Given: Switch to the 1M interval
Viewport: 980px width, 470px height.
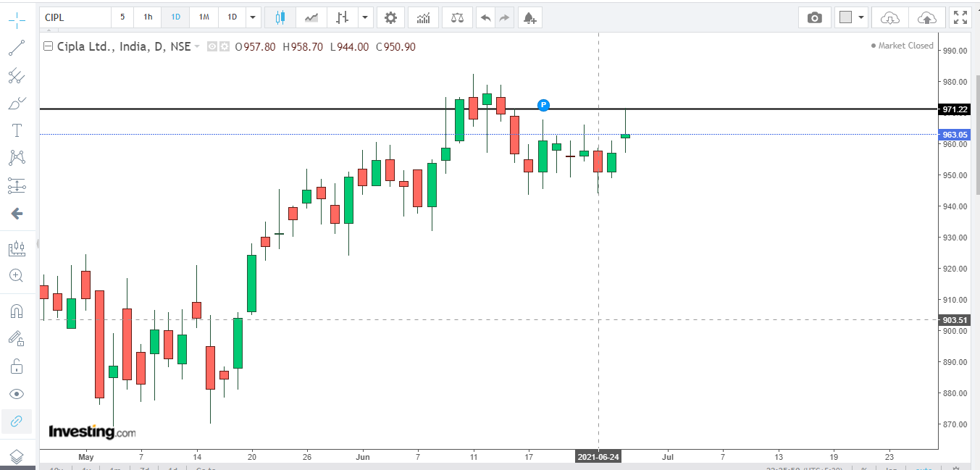Looking at the screenshot, I should [204, 17].
